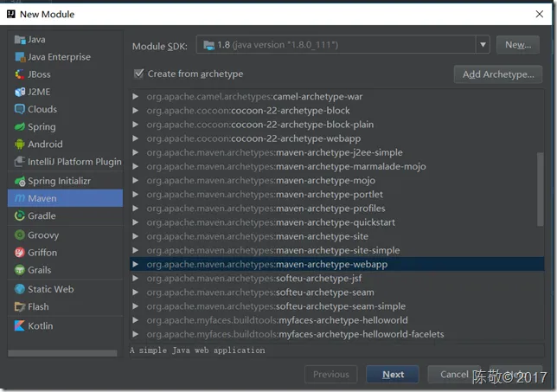The image size is (557, 392).
Task: Select maven-archetype-site-simple row
Action: [336, 250]
